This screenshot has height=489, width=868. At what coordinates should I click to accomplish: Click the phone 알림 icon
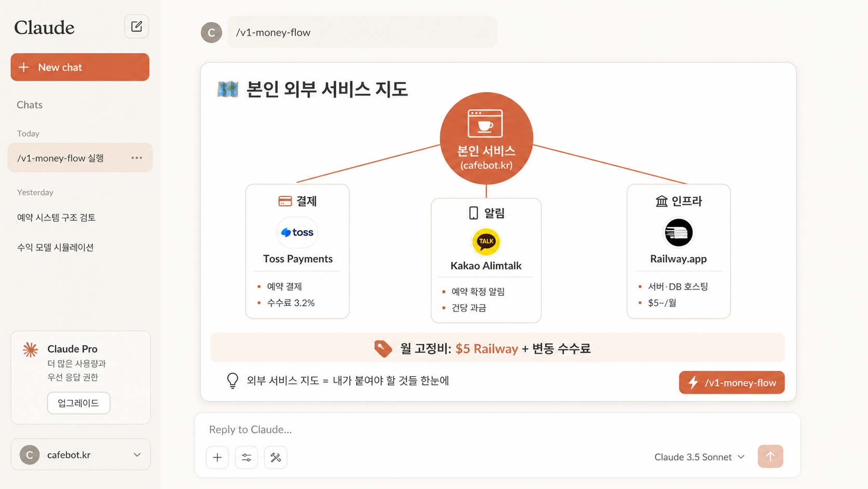click(x=473, y=213)
